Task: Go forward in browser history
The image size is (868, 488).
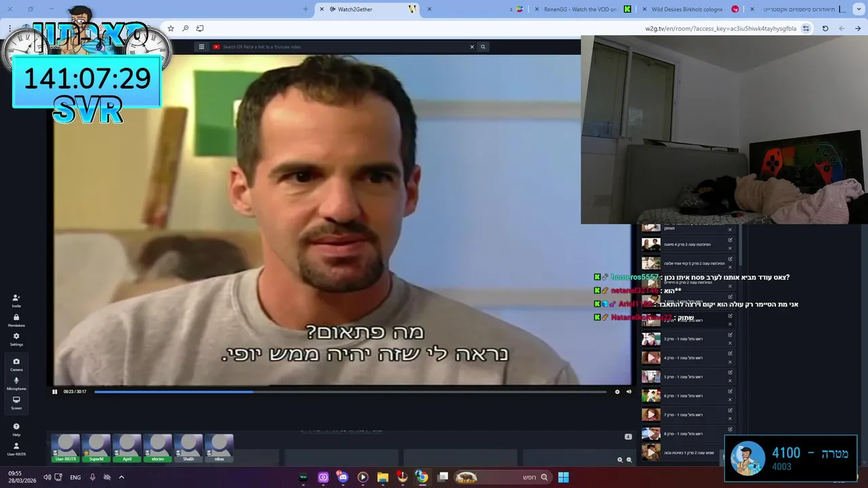Action: pos(842,28)
